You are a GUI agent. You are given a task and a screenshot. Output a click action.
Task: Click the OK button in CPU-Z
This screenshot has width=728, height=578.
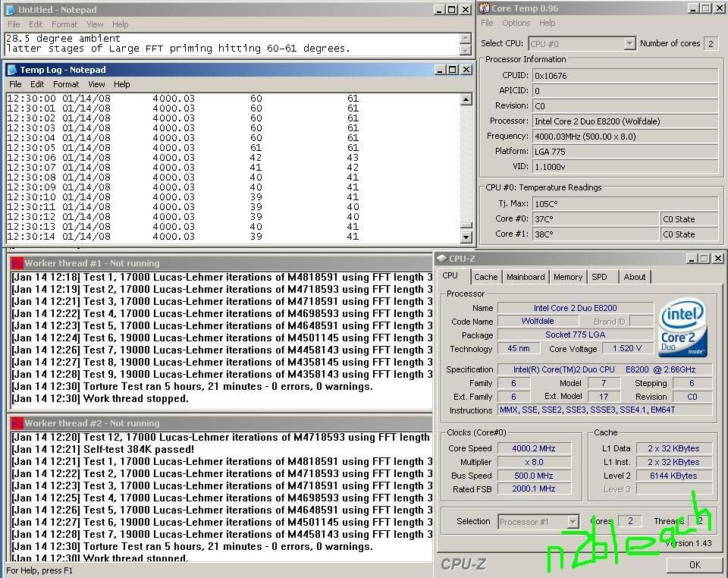coord(695,565)
